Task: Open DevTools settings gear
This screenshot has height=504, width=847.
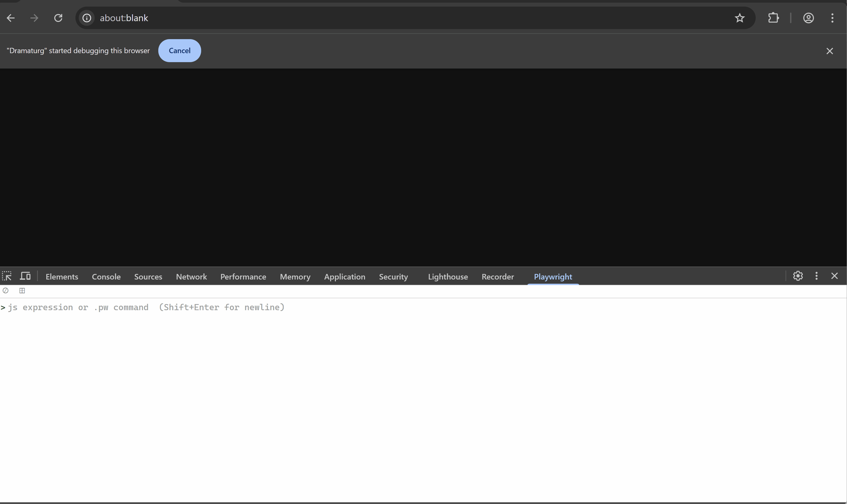Action: 798,276
